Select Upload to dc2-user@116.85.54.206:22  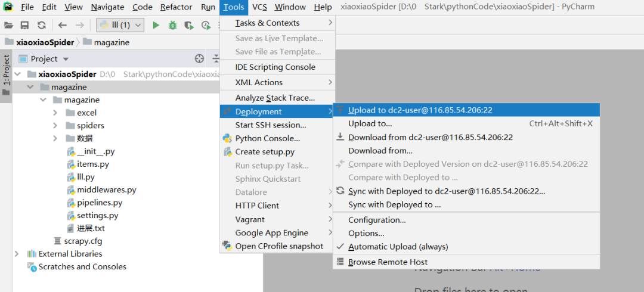pos(420,110)
